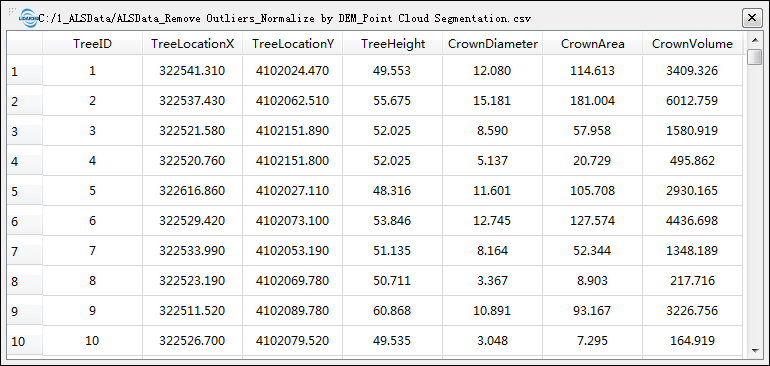The height and width of the screenshot is (366, 770).
Task: Select TreeLocationY cell 4102151.890
Action: click(x=293, y=131)
